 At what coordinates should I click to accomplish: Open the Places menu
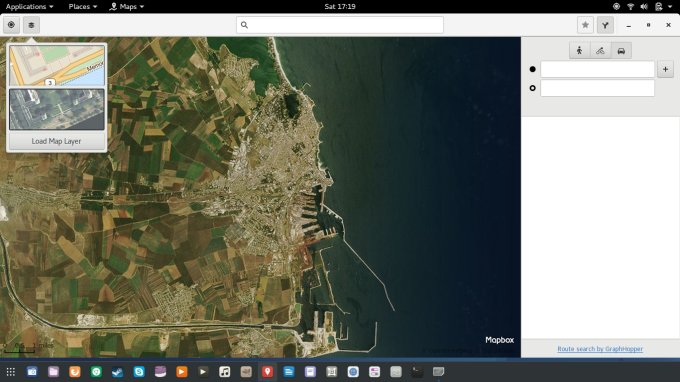coord(82,7)
